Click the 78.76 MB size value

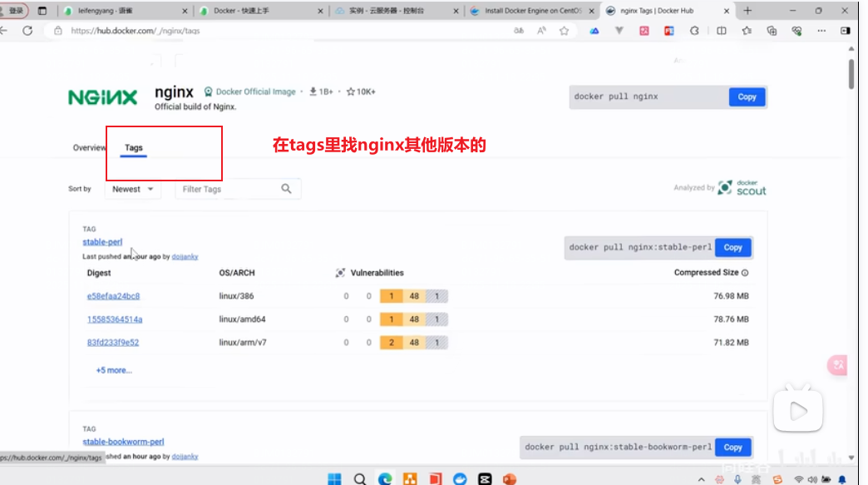point(731,319)
